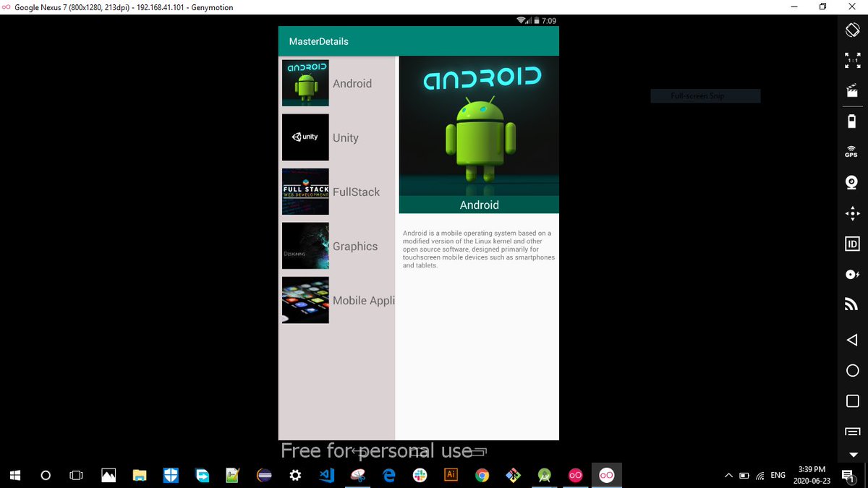Tap the Graphics designing thumbnail
Screen dimensions: 868x488
(305, 246)
